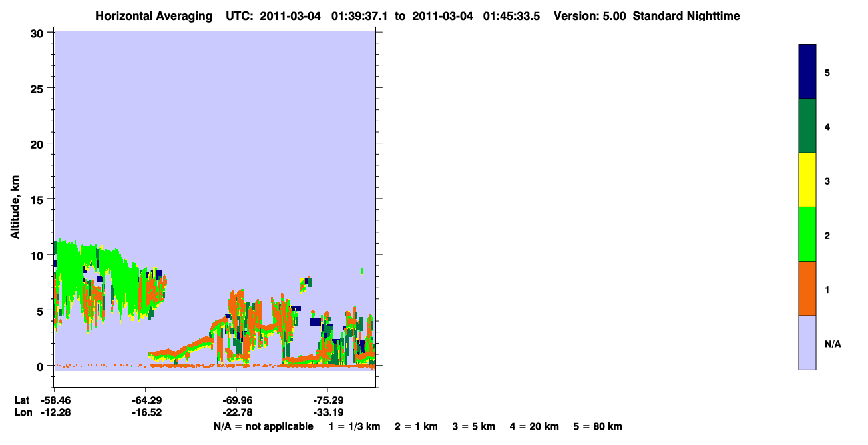Click the colorbar label 'N/A'
The width and height of the screenshot is (868, 445).
pos(833,344)
